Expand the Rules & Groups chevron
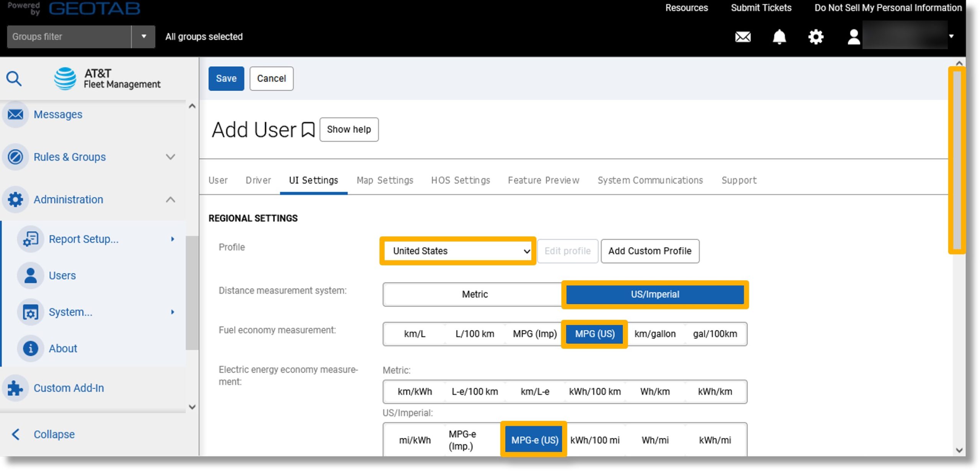Image resolution: width=980 pixels, height=471 pixels. pos(170,157)
